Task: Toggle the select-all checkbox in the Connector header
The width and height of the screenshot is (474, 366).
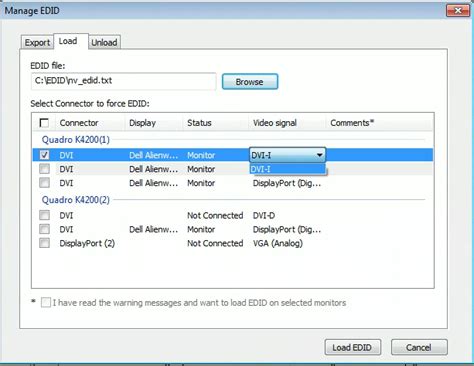Action: (x=44, y=123)
